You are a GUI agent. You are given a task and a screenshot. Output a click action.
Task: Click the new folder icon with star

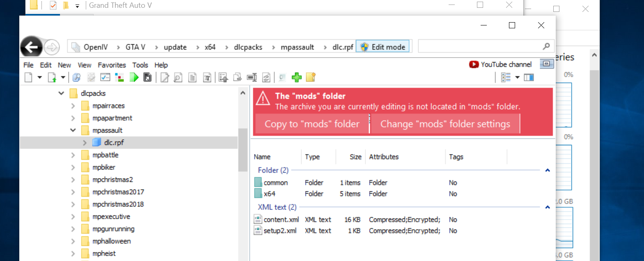coord(311,77)
